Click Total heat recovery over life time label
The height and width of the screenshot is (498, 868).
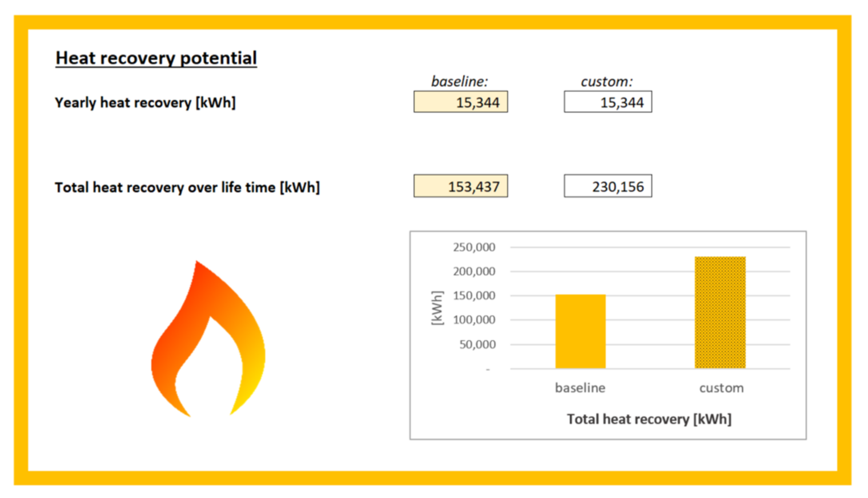tap(187, 187)
